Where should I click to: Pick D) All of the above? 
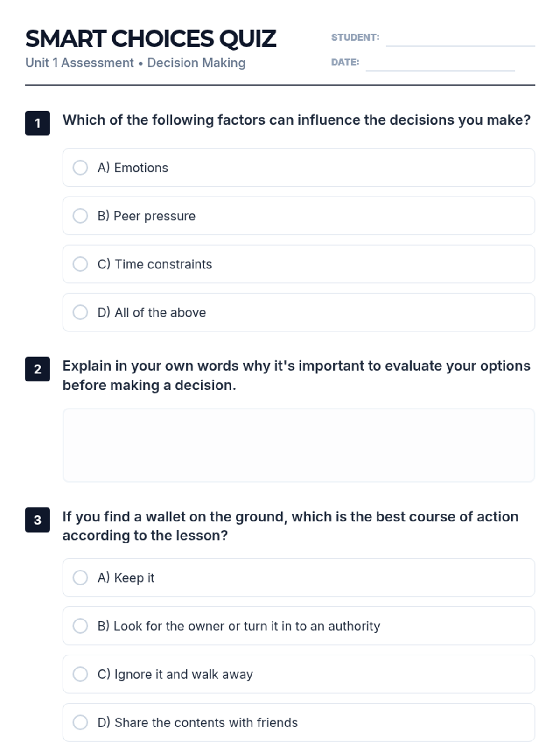coord(80,312)
